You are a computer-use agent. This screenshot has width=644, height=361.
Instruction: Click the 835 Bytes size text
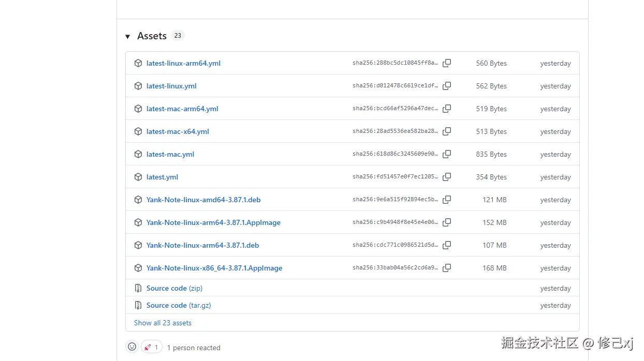491,154
